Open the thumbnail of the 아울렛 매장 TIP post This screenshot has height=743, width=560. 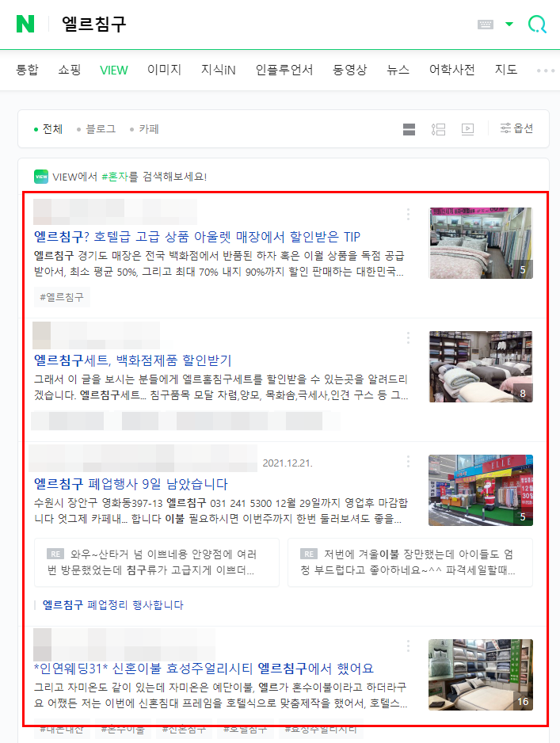pos(481,243)
